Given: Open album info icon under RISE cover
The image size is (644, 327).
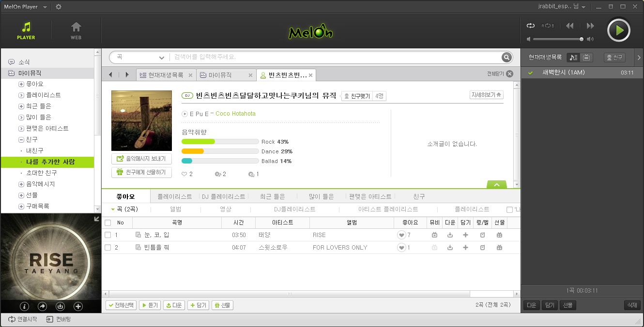Looking at the screenshot, I should click(25, 306).
